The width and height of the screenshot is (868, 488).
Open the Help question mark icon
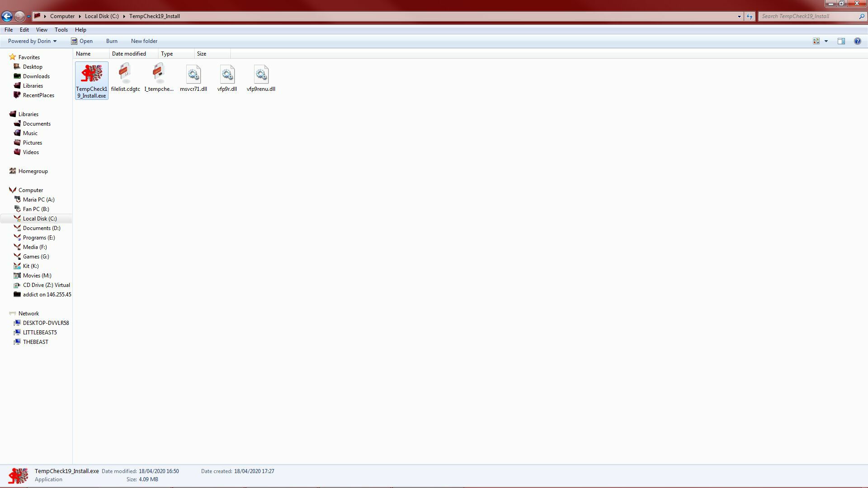click(x=857, y=41)
